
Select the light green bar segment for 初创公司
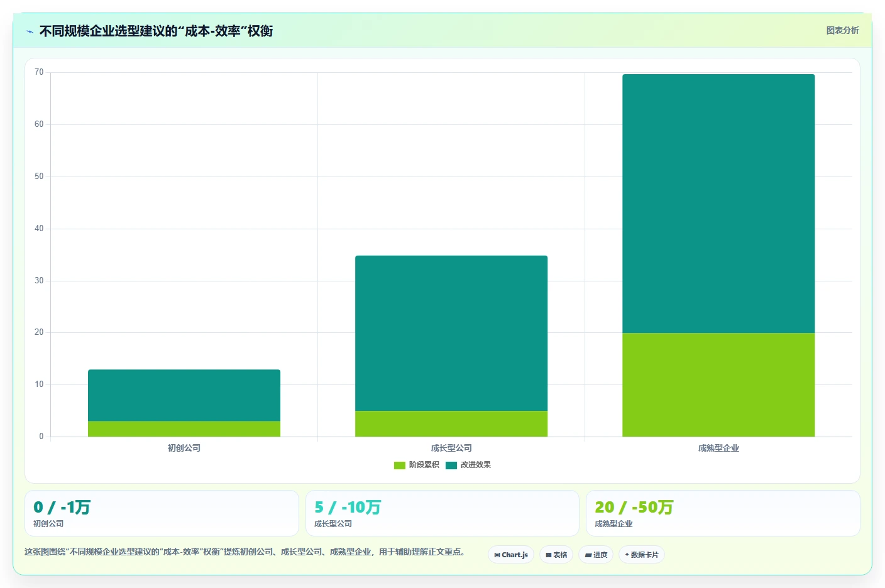[x=184, y=429]
